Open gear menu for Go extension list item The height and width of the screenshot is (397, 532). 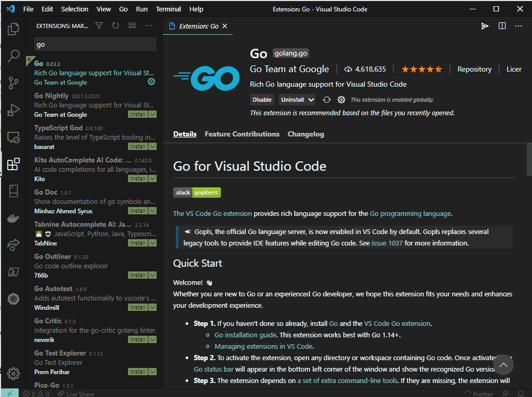pyautogui.click(x=151, y=81)
